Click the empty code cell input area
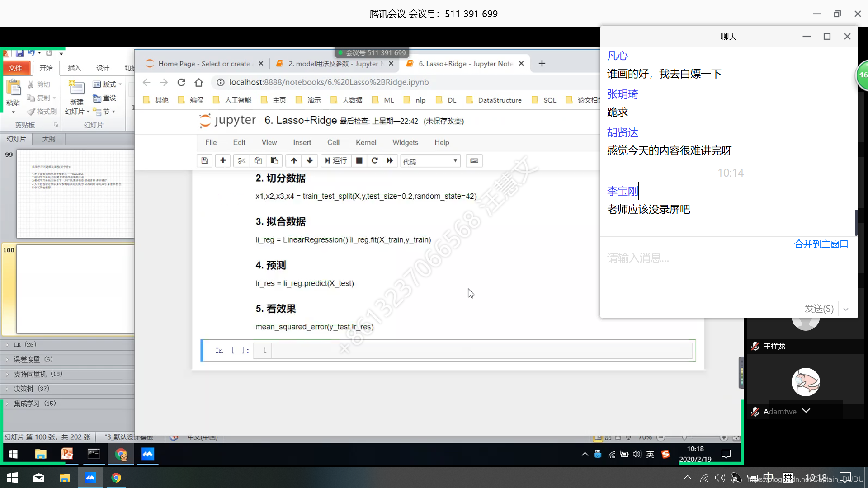The height and width of the screenshot is (488, 868). click(x=481, y=351)
